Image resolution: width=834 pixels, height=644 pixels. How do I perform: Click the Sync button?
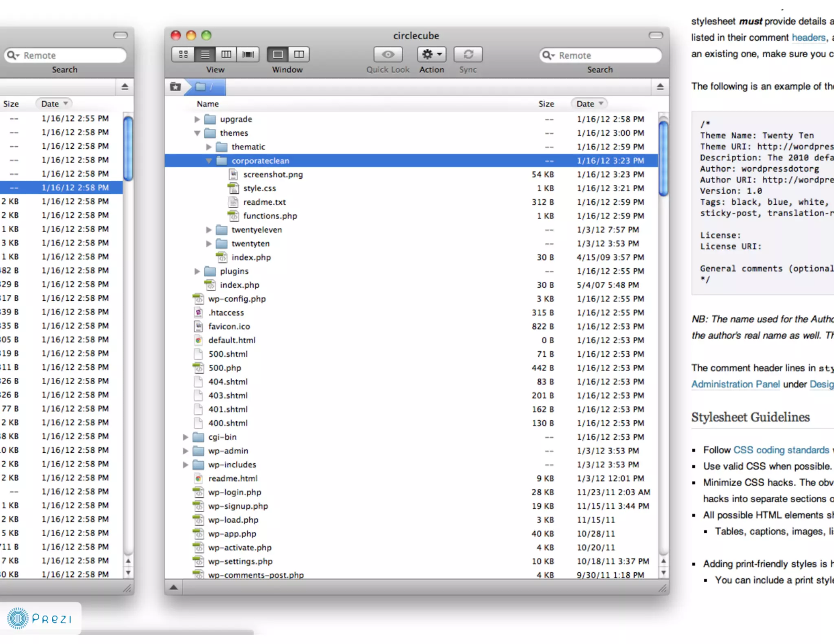[468, 55]
